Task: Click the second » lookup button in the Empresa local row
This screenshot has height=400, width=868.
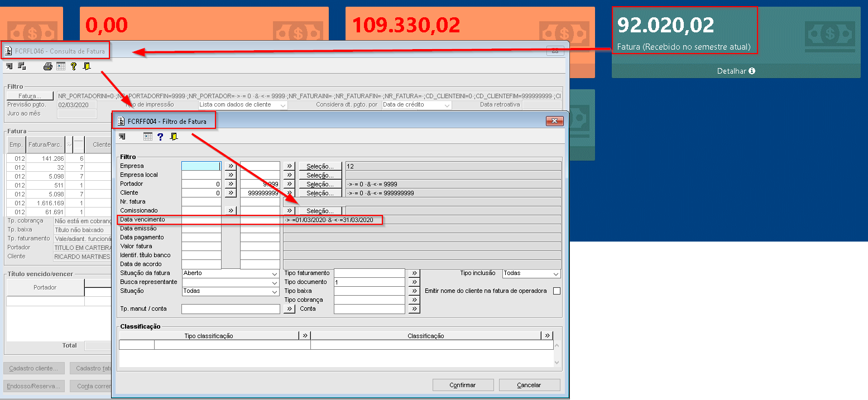Action: [x=289, y=175]
